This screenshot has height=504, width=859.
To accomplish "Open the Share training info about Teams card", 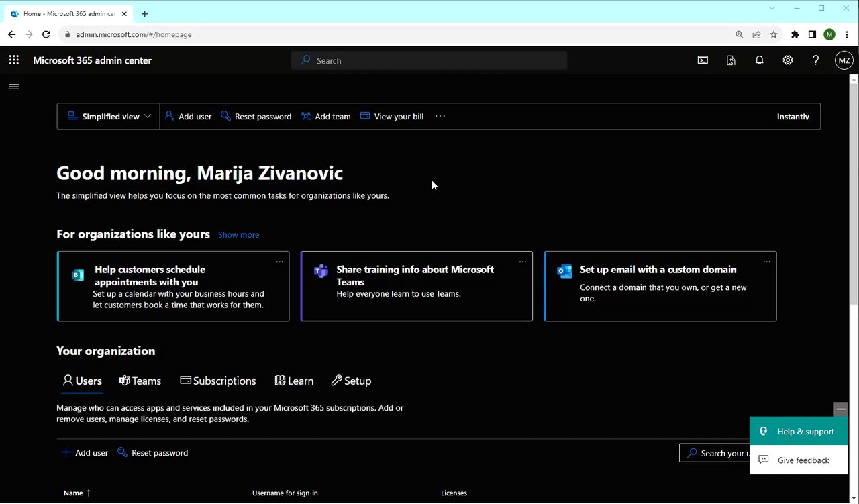I will click(417, 287).
